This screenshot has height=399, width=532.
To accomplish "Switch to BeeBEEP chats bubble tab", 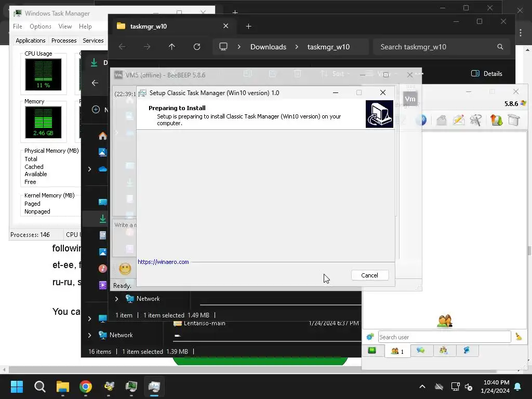I will (x=421, y=350).
